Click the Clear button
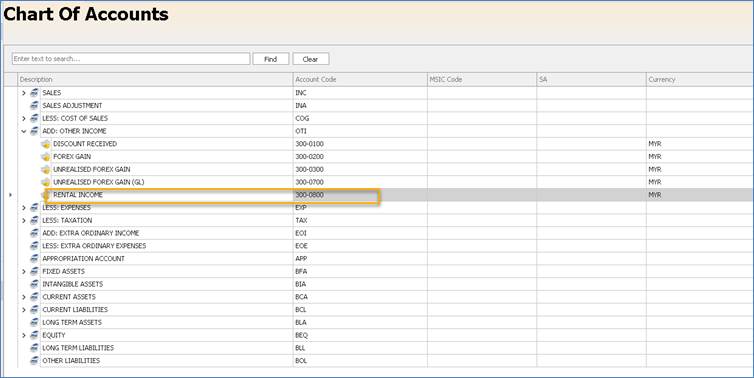The height and width of the screenshot is (378, 754). pyautogui.click(x=311, y=59)
